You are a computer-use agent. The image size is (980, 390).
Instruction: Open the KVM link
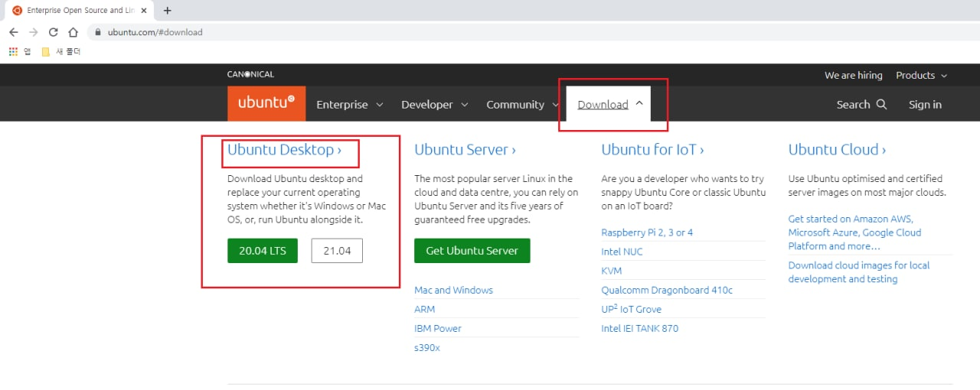[612, 271]
